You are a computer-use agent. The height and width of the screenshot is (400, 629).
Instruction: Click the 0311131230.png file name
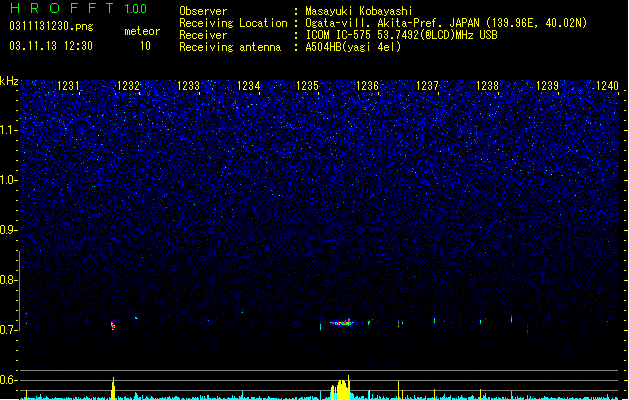click(51, 26)
